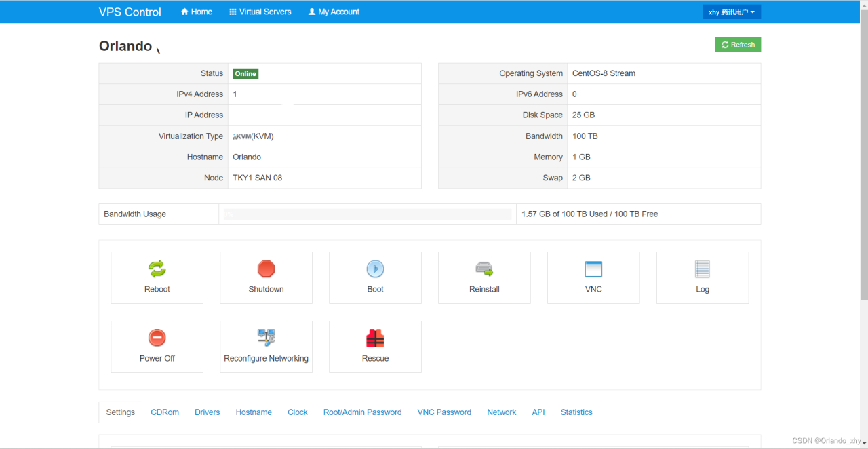Open the Log notepad icon
868x449 pixels.
[703, 269]
